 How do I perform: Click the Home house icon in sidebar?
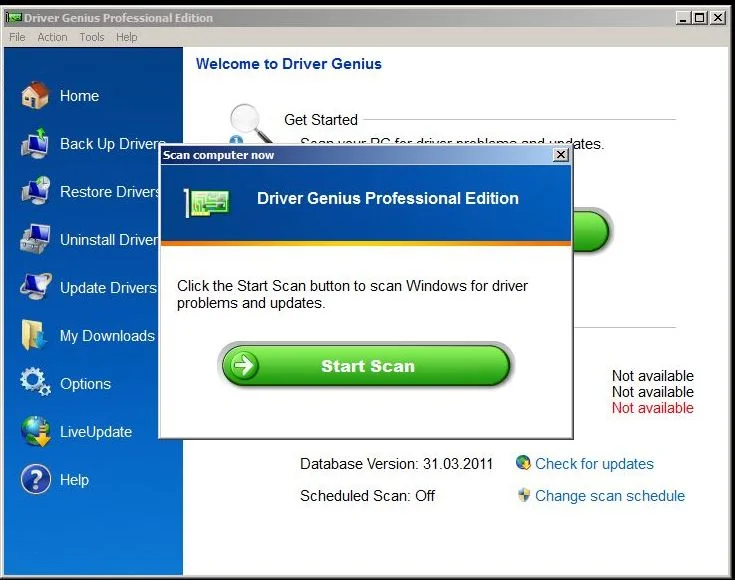[x=35, y=95]
